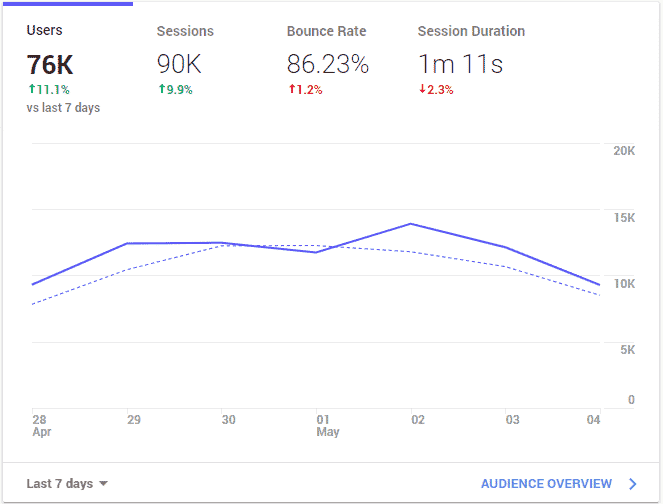
Task: Click the red up arrow under Bounce Rate
Action: 291,90
